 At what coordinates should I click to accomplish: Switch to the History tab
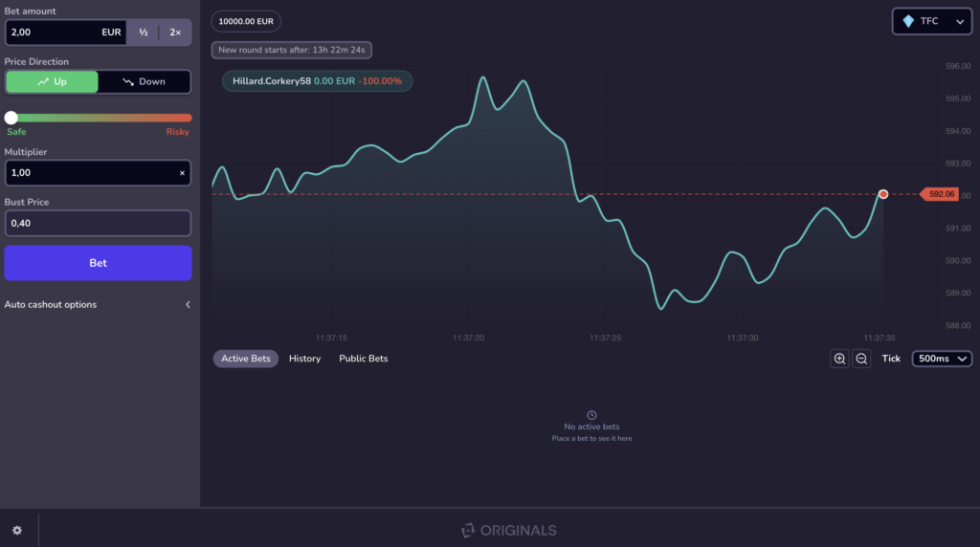[x=304, y=359]
